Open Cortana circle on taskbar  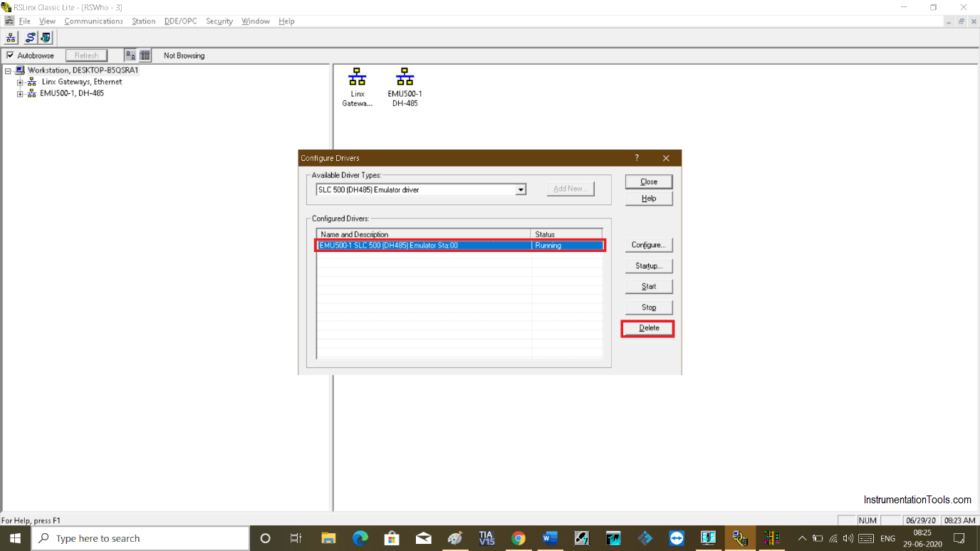click(266, 538)
